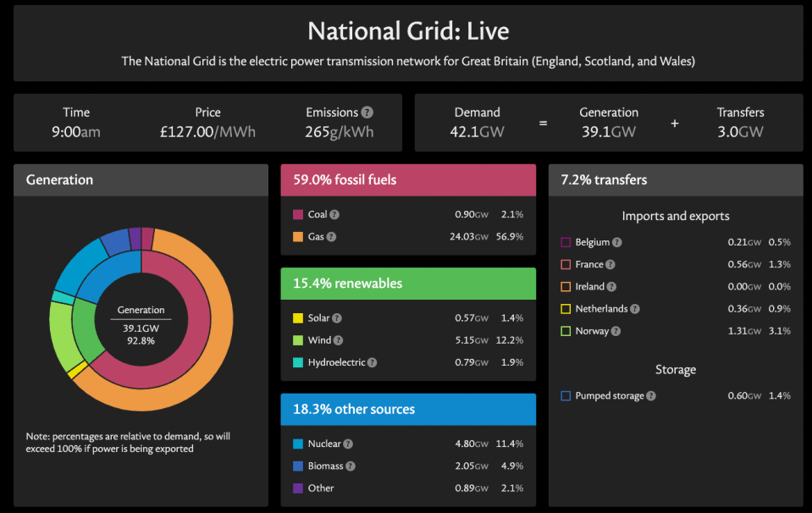Image resolution: width=812 pixels, height=513 pixels.
Task: Select the yellow Solar legend swatch
Action: pyautogui.click(x=298, y=317)
